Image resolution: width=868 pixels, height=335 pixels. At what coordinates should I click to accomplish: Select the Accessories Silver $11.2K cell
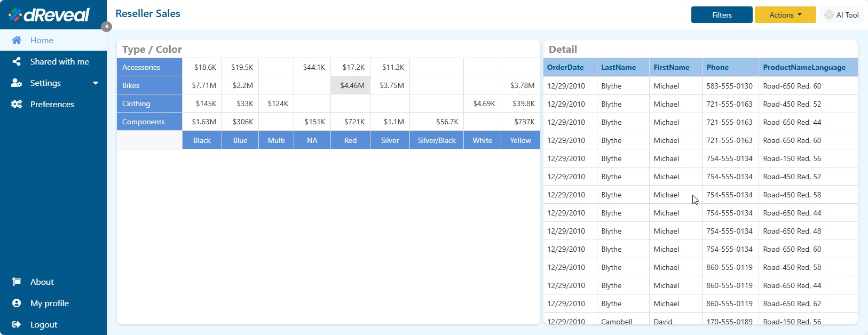click(x=390, y=67)
